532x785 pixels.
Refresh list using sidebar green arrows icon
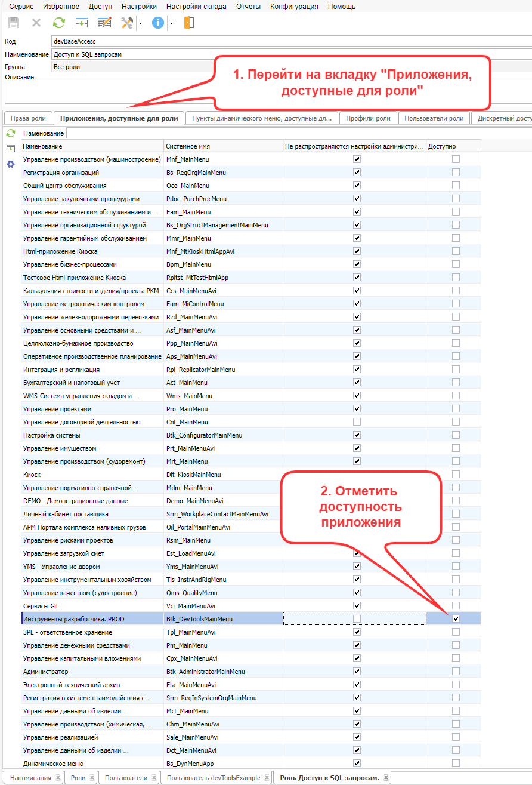tap(11, 133)
